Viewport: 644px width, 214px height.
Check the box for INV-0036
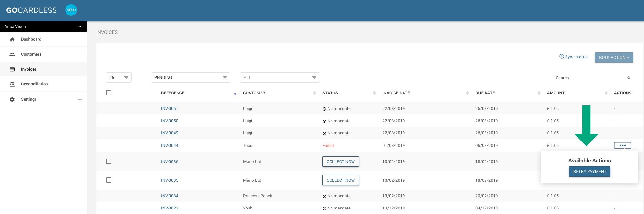pos(109,161)
